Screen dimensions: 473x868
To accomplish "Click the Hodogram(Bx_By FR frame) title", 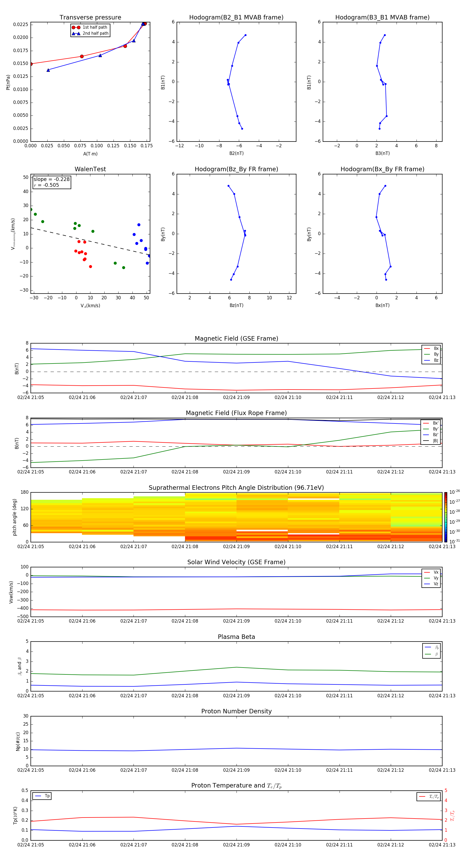I will pos(382,169).
